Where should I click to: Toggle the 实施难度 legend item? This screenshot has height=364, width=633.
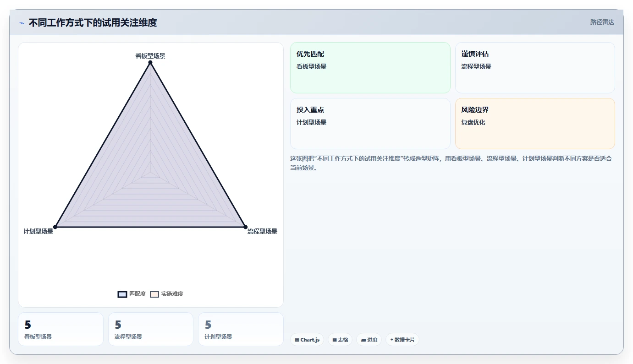(166, 294)
